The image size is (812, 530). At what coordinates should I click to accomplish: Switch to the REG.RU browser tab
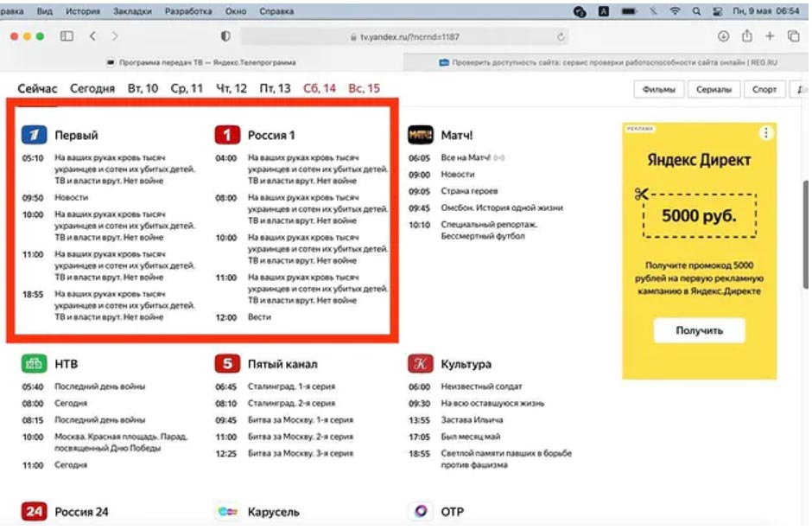(x=607, y=62)
